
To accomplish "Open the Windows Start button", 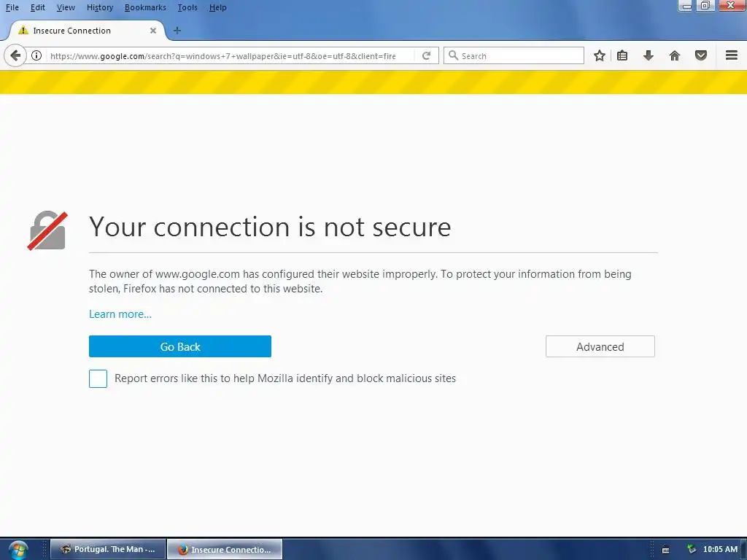I will [x=18, y=550].
